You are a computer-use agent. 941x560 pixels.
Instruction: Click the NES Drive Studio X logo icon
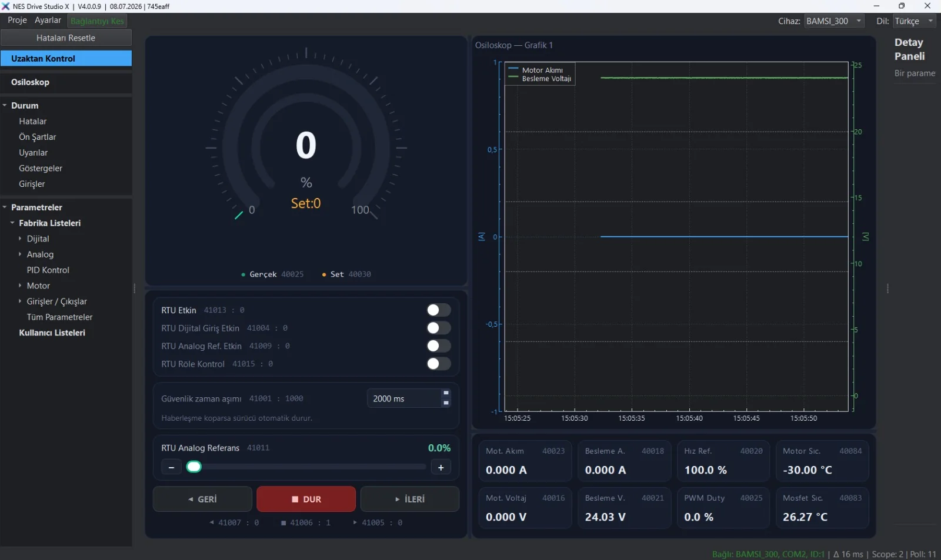point(6,6)
